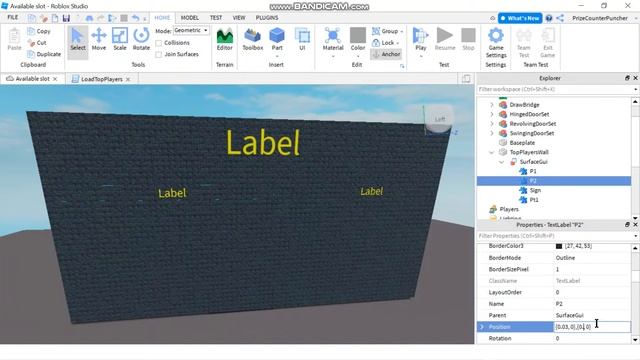The height and width of the screenshot is (360, 640).
Task: Expand the RevolvingDoorSet tree node
Action: point(492,124)
